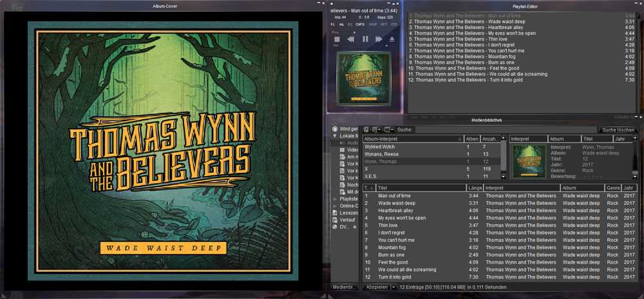Pause the currently playing song
Screen dimensions: 644x299
tap(365, 39)
